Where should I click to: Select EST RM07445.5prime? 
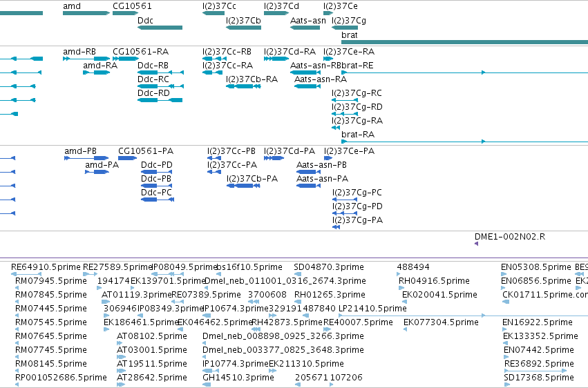click(x=17, y=316)
